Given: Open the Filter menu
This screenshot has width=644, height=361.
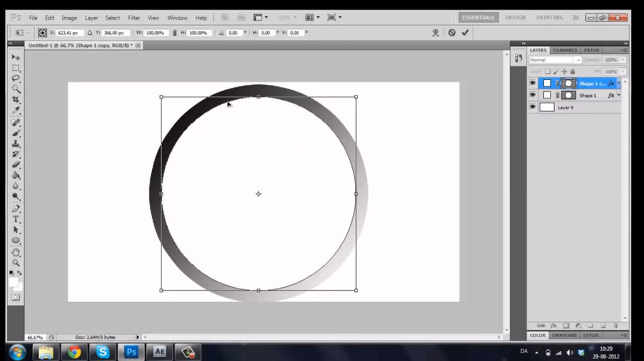Looking at the screenshot, I should 134,18.
